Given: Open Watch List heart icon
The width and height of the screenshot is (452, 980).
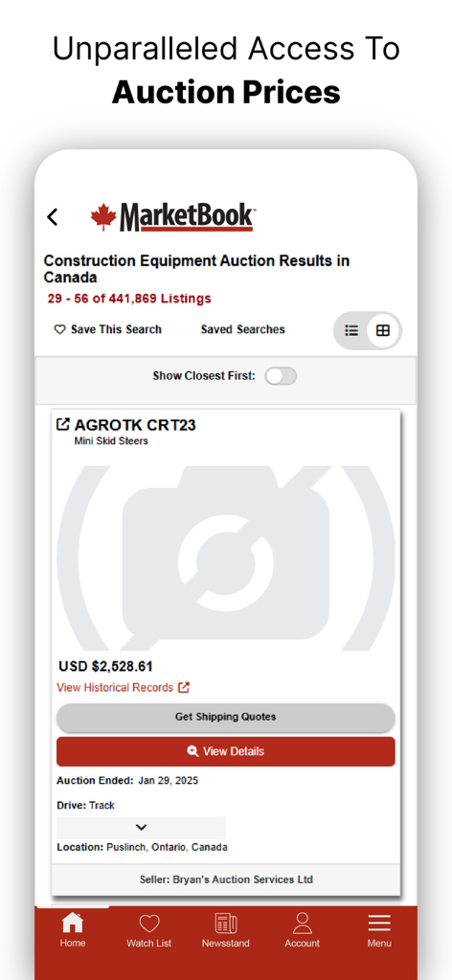Looking at the screenshot, I should click(149, 924).
